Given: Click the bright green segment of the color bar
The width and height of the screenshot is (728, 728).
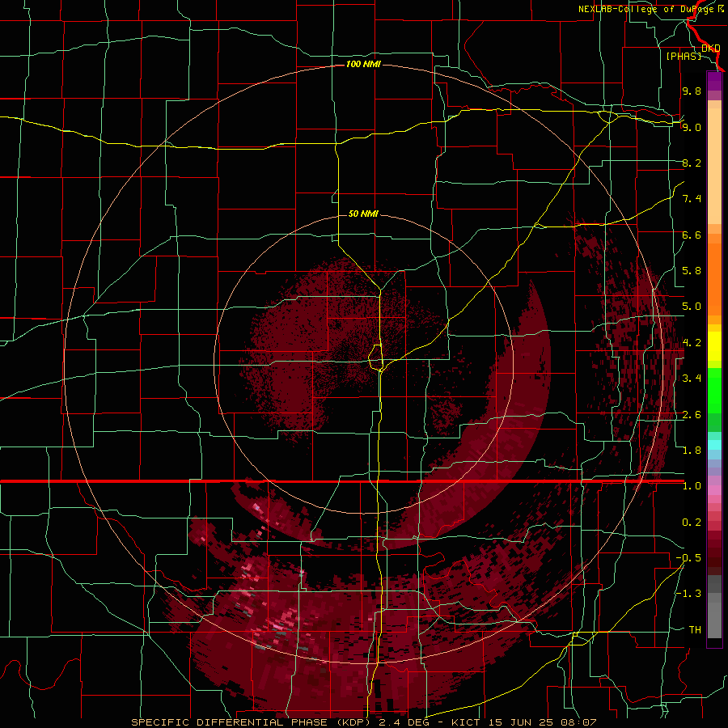Looking at the screenshot, I should coord(714,390).
